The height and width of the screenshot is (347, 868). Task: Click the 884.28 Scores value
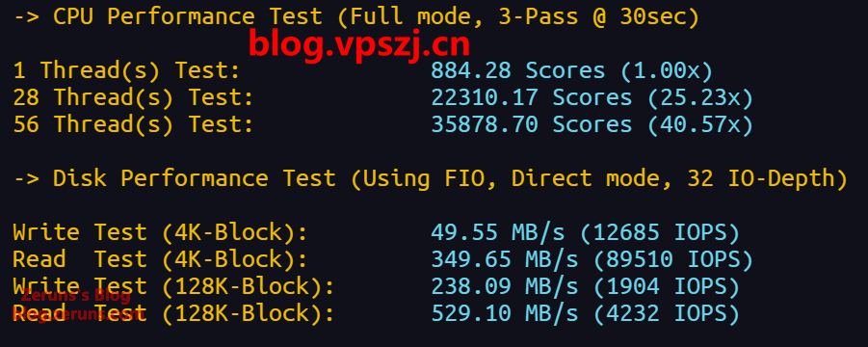(x=517, y=70)
